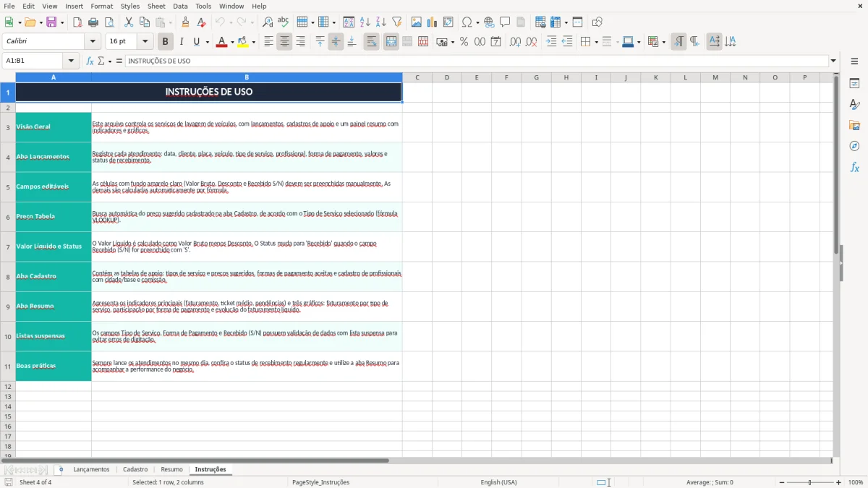This screenshot has width=868, height=488.
Task: Format the cell as percent
Action: [x=464, y=42]
